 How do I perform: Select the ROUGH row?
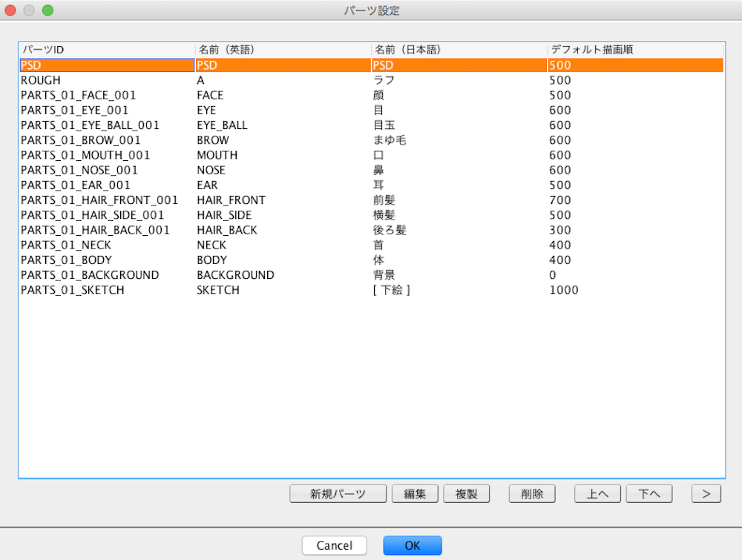(x=372, y=80)
